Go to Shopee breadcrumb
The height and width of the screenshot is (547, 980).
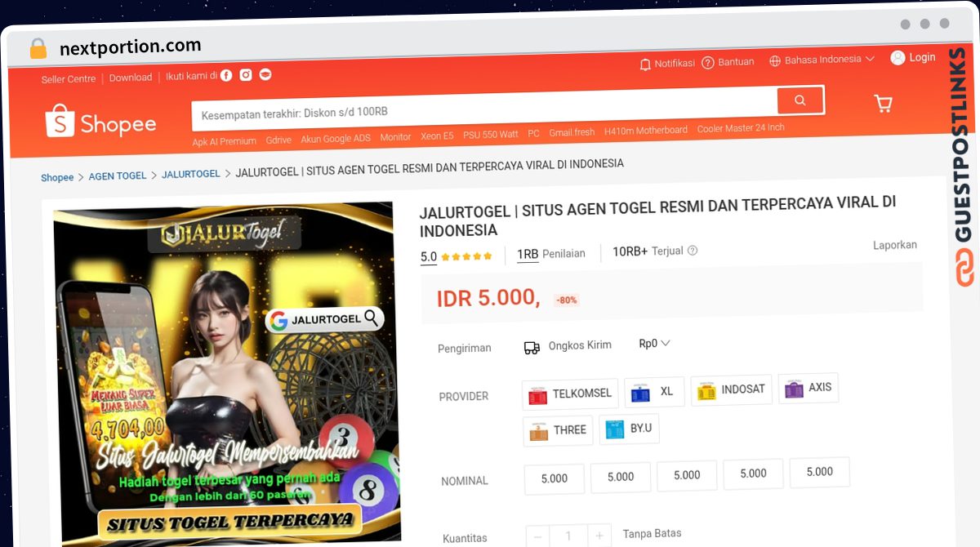[57, 177]
